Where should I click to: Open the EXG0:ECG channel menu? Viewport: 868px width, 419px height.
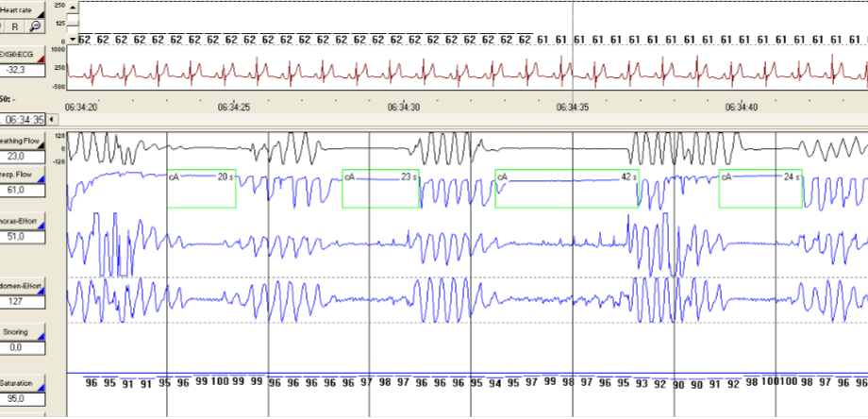click(x=23, y=54)
